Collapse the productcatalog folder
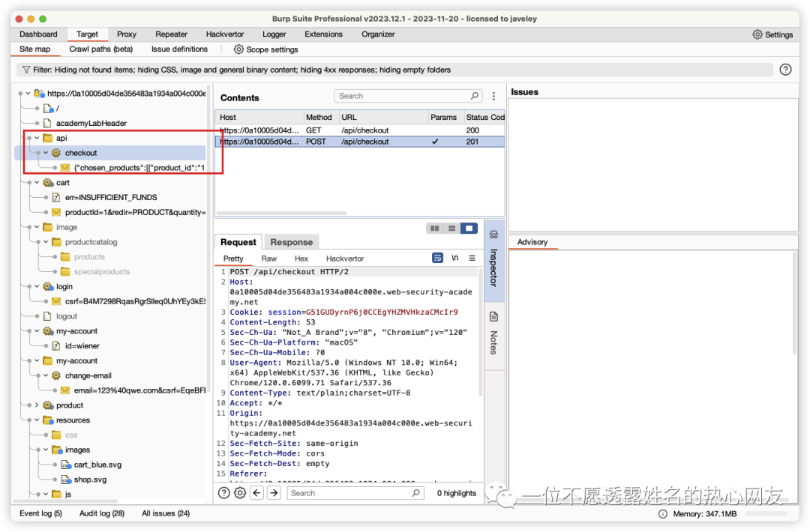Image resolution: width=810 pixels, height=532 pixels. pyautogui.click(x=46, y=242)
